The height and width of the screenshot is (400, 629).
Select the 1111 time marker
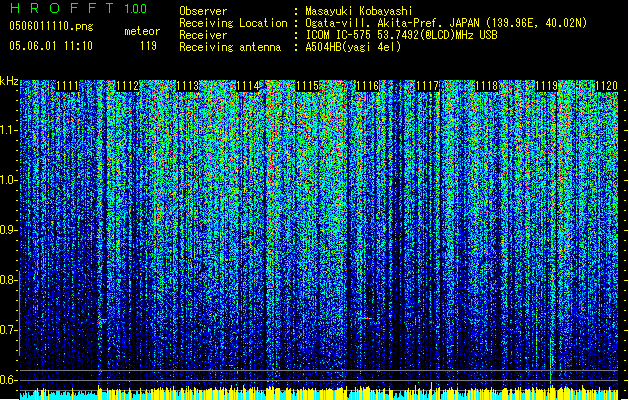[x=67, y=86]
